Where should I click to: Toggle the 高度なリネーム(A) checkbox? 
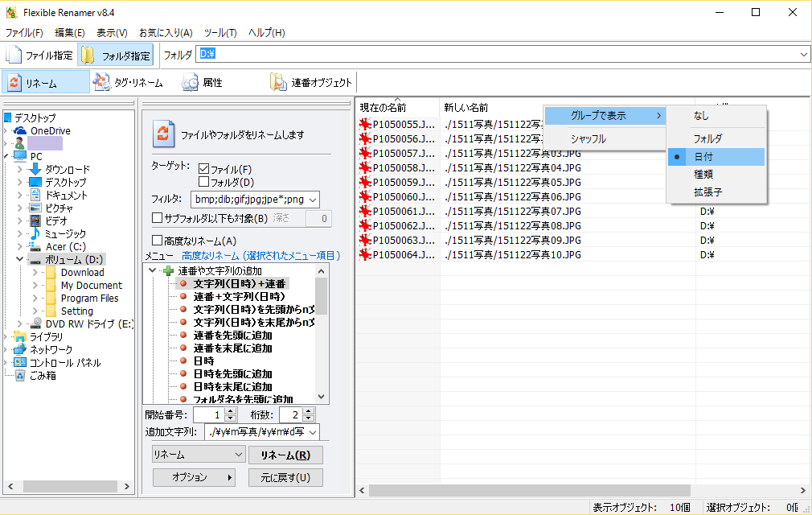tap(158, 241)
